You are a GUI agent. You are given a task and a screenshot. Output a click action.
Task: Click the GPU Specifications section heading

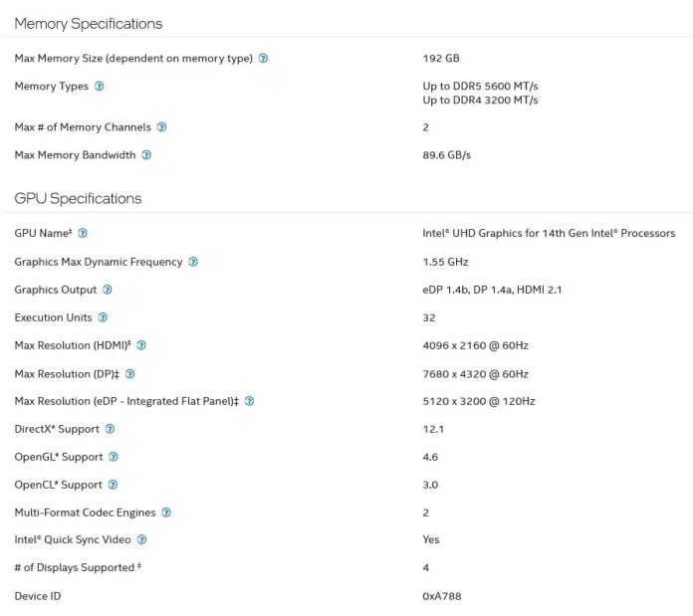pyautogui.click(x=78, y=198)
